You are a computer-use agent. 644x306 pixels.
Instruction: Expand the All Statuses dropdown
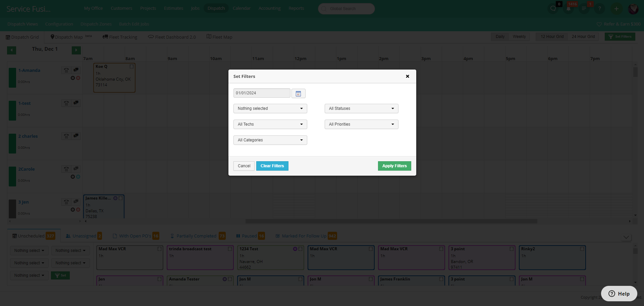coord(362,108)
